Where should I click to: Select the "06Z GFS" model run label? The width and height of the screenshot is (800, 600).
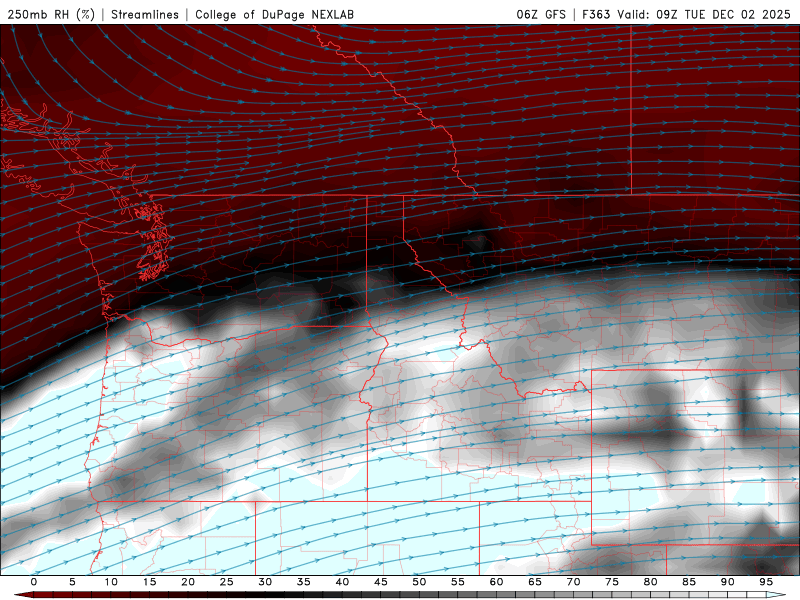click(541, 14)
